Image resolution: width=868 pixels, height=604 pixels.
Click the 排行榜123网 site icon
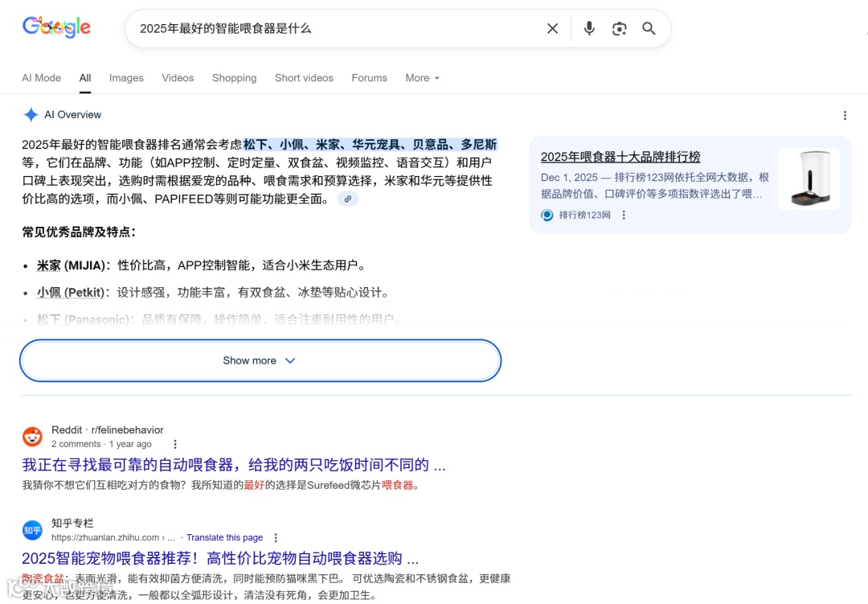(x=547, y=215)
